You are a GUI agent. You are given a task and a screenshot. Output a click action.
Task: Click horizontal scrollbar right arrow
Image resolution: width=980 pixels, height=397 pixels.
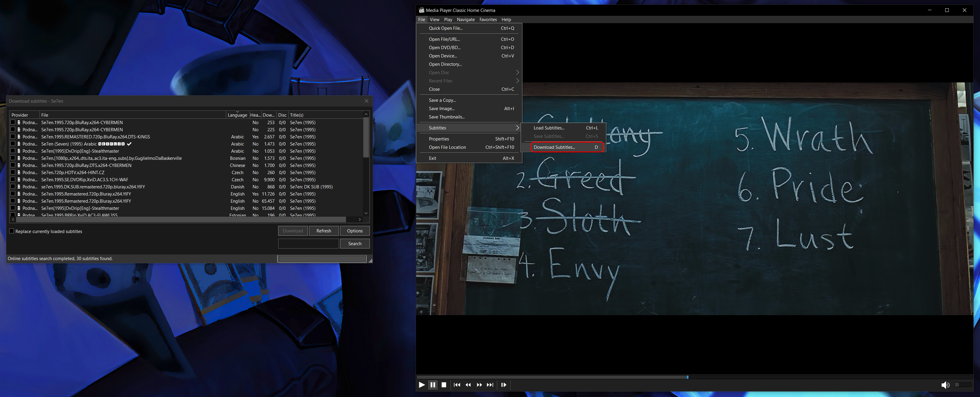(x=359, y=220)
